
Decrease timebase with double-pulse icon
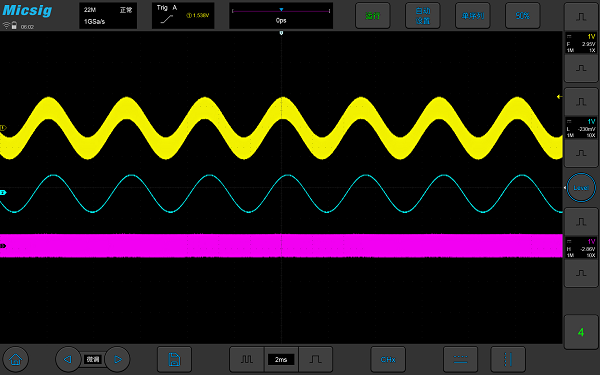(247, 359)
